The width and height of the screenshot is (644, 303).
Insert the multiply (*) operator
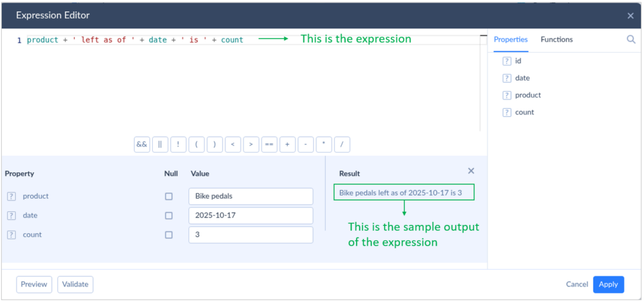[x=324, y=145]
